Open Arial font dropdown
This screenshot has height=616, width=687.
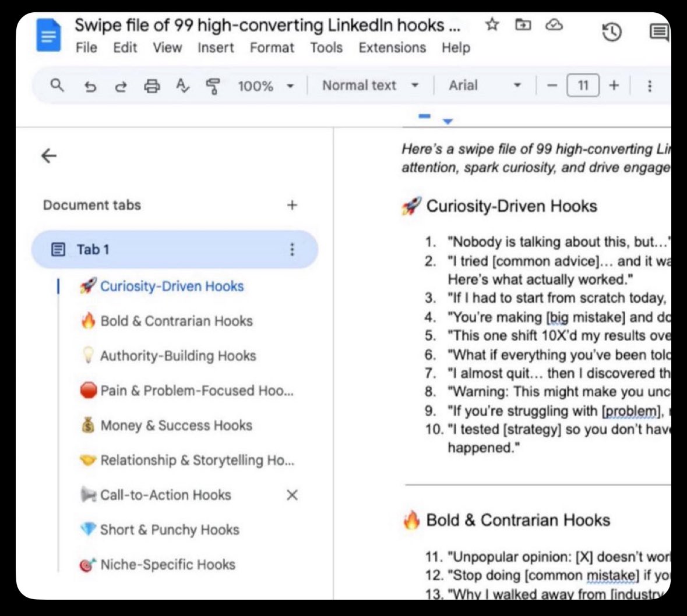485,86
